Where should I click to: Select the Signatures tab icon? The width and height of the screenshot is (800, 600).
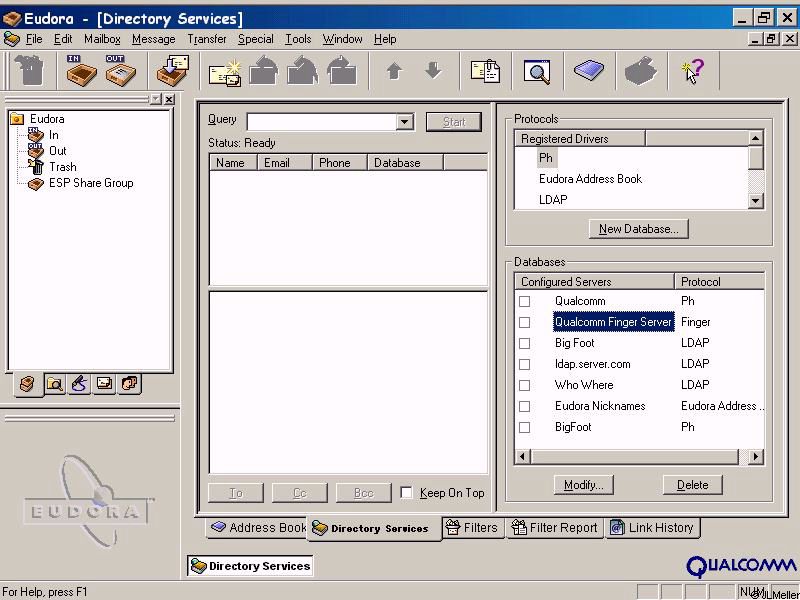(79, 384)
